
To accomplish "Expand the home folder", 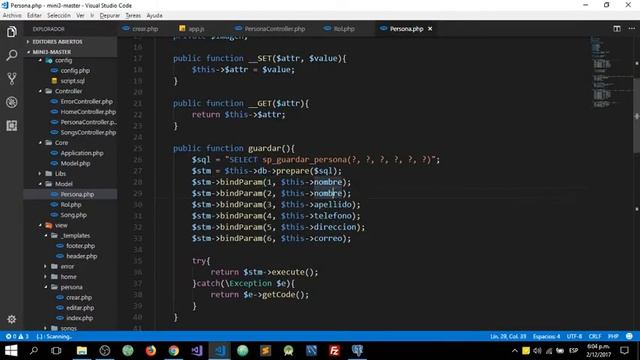I will 68,277.
